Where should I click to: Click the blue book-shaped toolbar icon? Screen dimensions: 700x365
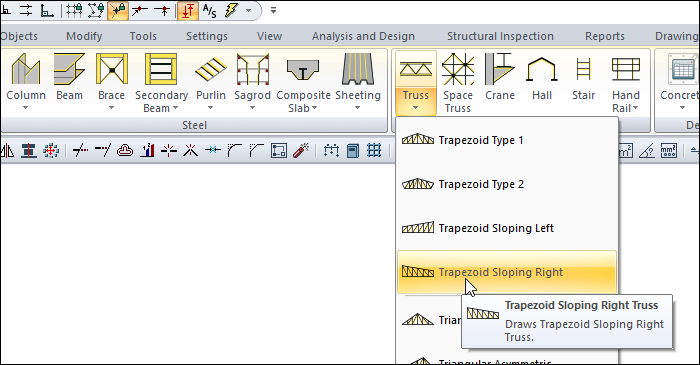[353, 151]
